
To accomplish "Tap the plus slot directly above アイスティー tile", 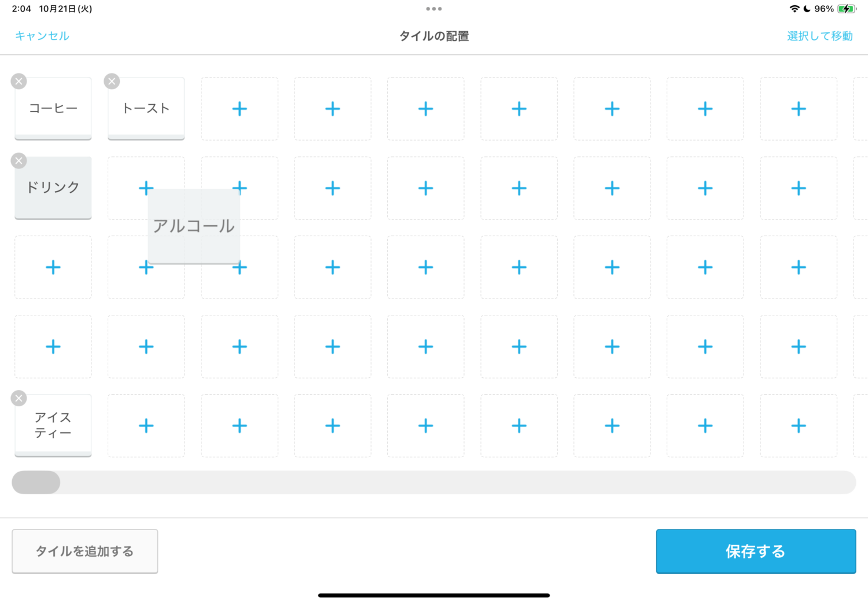I will [53, 347].
